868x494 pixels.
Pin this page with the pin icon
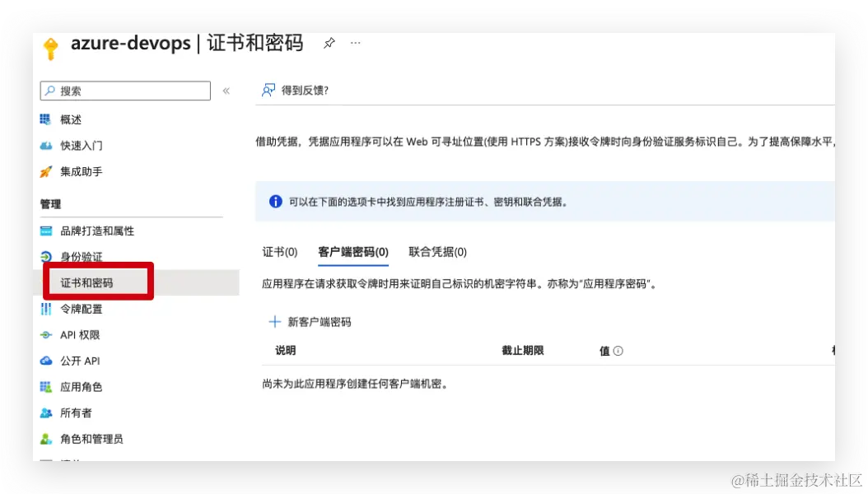(329, 43)
